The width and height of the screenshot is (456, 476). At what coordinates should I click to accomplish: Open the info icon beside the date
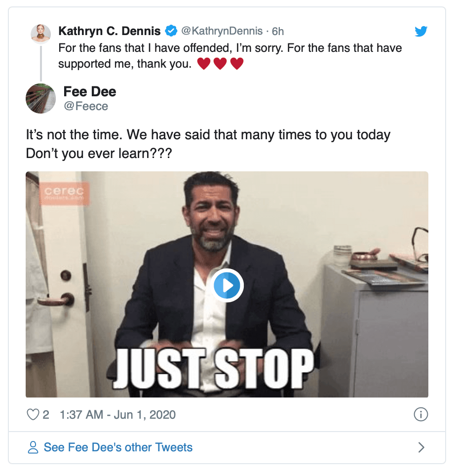point(420,415)
